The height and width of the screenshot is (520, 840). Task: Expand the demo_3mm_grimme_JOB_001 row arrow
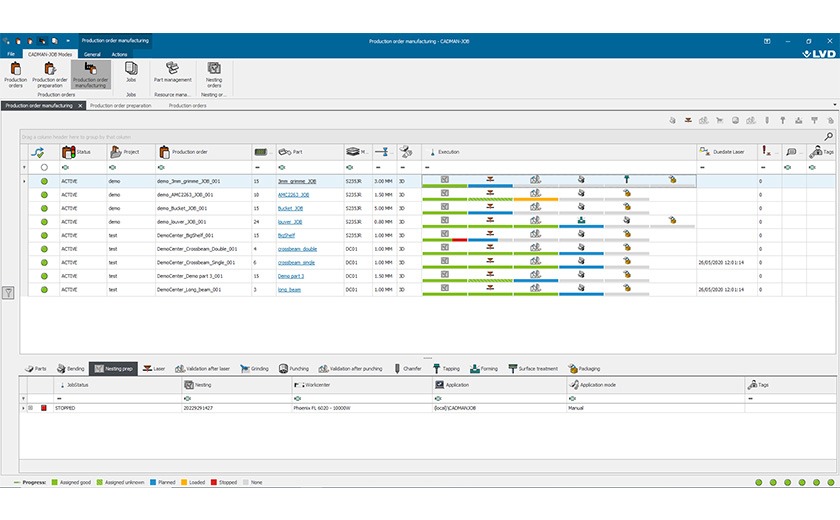coord(24,181)
